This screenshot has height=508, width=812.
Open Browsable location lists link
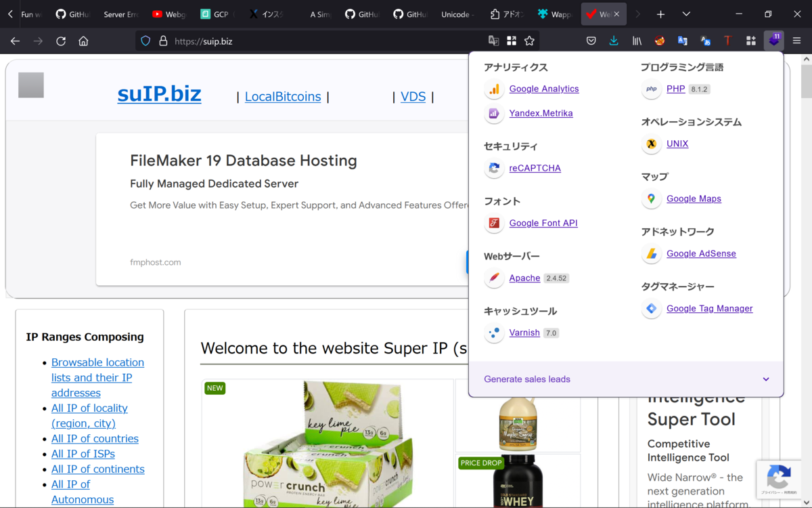click(97, 377)
